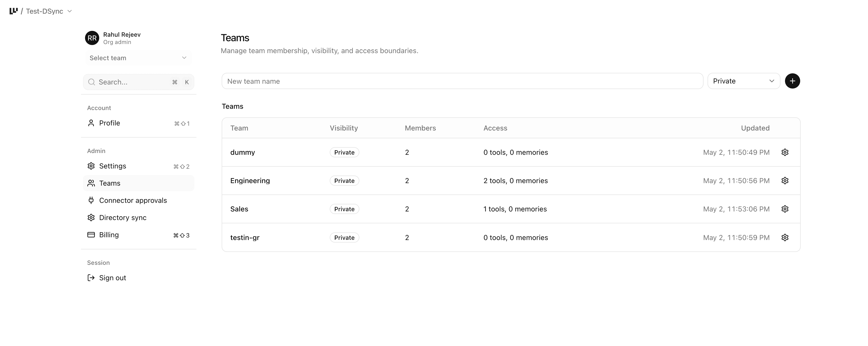The height and width of the screenshot is (346, 868).
Task: Click the Teams people icon in sidebar
Action: pyautogui.click(x=91, y=183)
